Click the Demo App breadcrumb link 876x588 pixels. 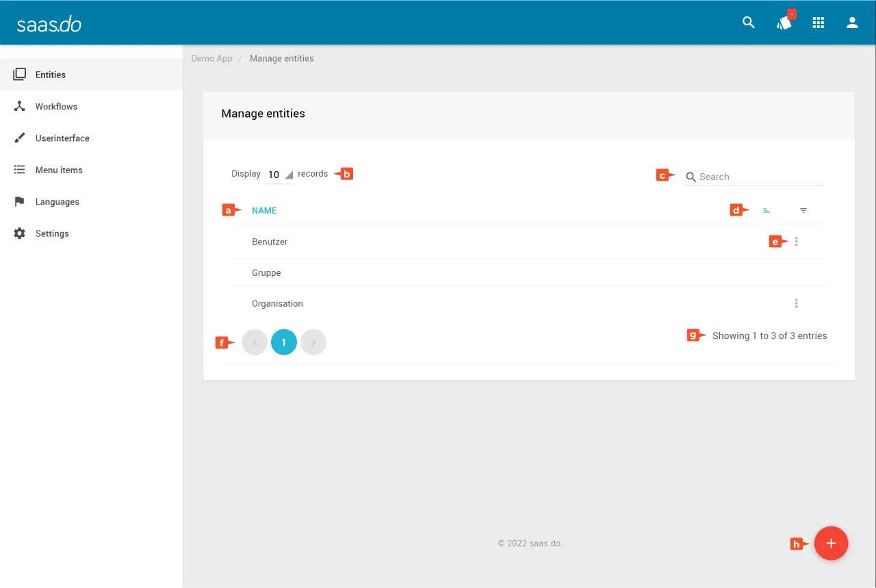(211, 59)
